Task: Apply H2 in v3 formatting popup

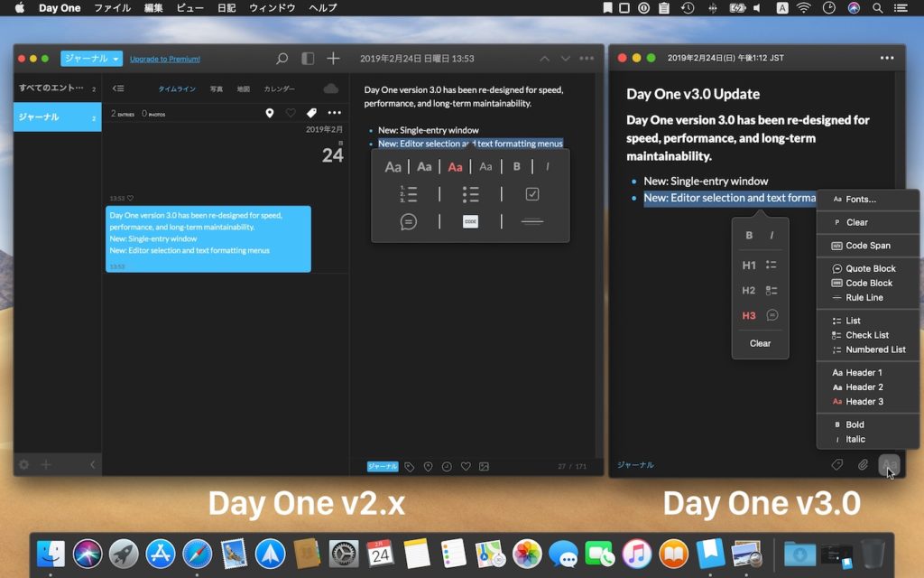Action: click(748, 290)
